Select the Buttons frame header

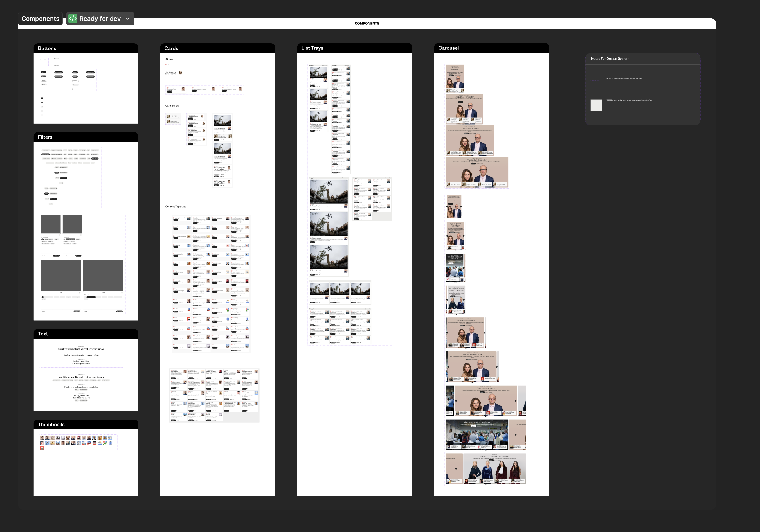coord(47,48)
